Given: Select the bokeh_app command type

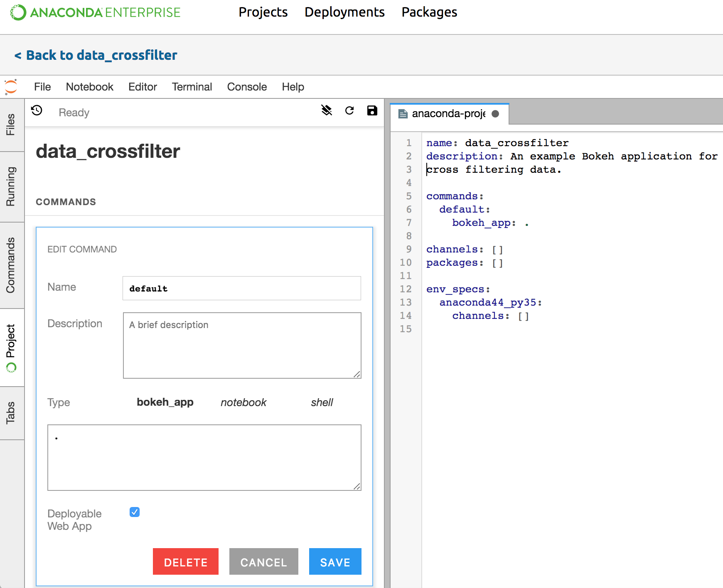Looking at the screenshot, I should pos(165,402).
